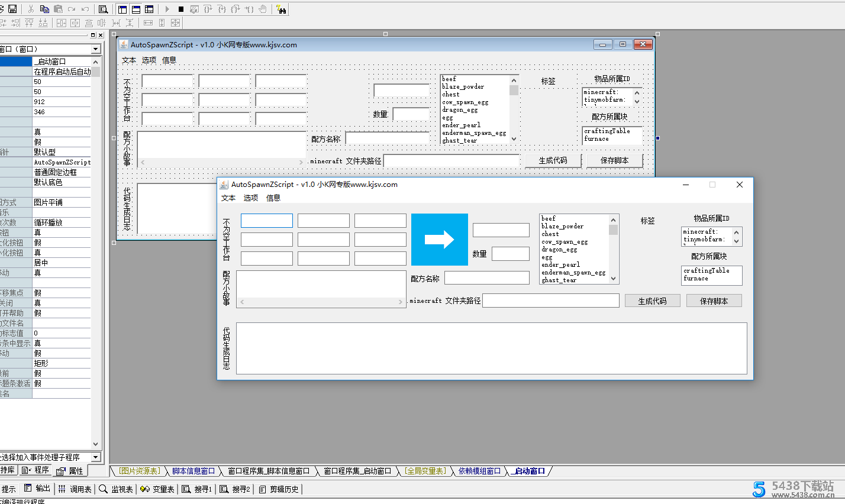Open the Find magnifier tool in toolbar
The width and height of the screenshot is (845, 504).
103,9
